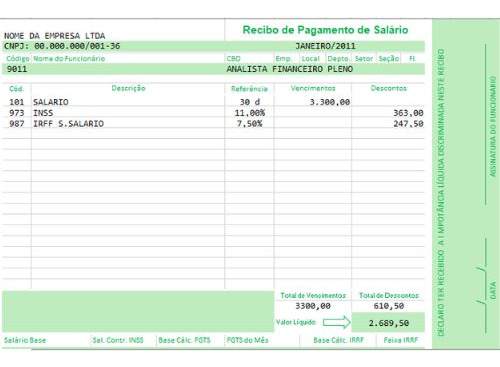500x367 pixels.
Task: Select the 3300,00 total earnings value
Action: pos(313,306)
